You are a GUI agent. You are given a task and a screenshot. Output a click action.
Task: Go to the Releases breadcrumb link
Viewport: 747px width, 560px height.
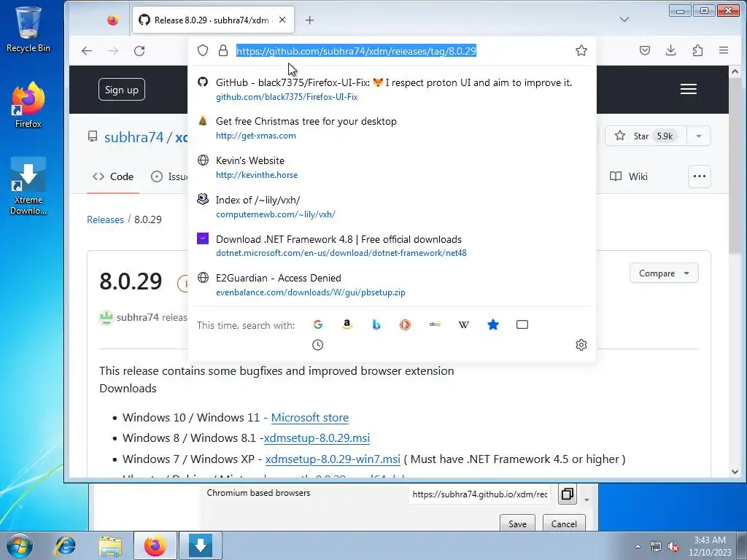(105, 219)
